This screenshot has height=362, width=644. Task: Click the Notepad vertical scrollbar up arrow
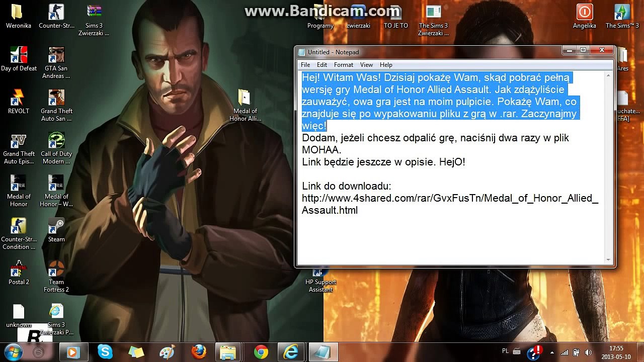point(608,76)
